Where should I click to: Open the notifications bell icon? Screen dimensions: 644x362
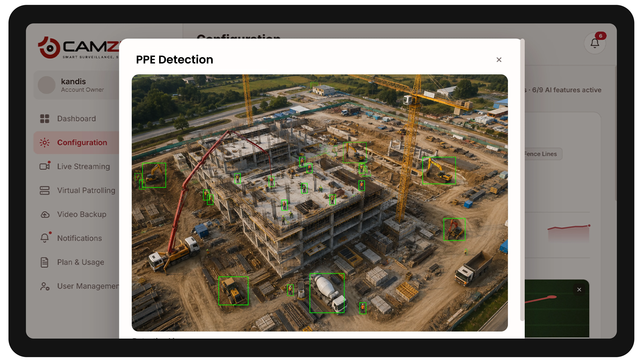[x=595, y=43]
